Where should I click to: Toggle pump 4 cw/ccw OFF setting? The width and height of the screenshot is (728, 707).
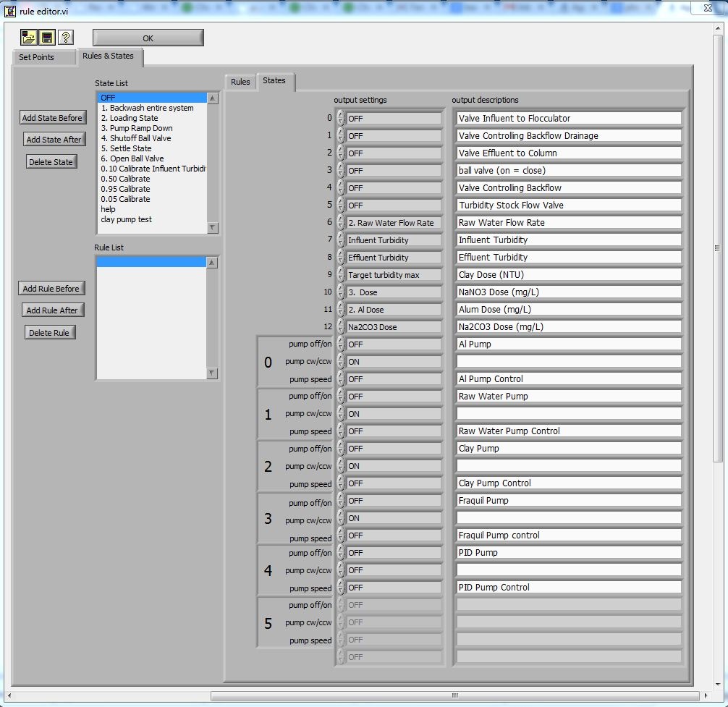coord(394,570)
